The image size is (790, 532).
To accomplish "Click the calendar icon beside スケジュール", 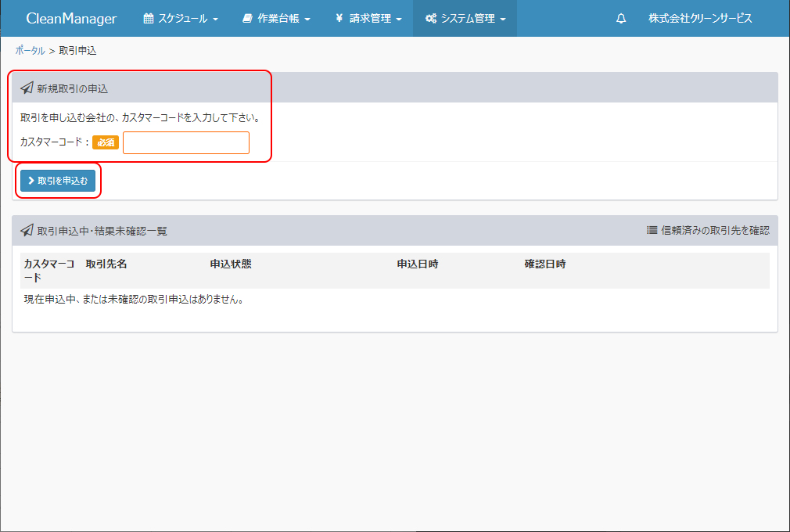I will pyautogui.click(x=149, y=19).
